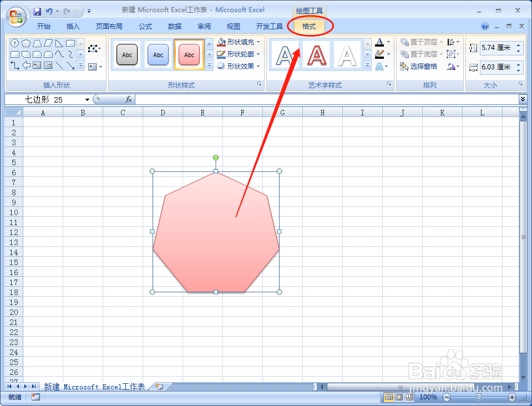The height and width of the screenshot is (406, 532).
Task: Switch to the 视图 tab
Action: pyautogui.click(x=234, y=27)
